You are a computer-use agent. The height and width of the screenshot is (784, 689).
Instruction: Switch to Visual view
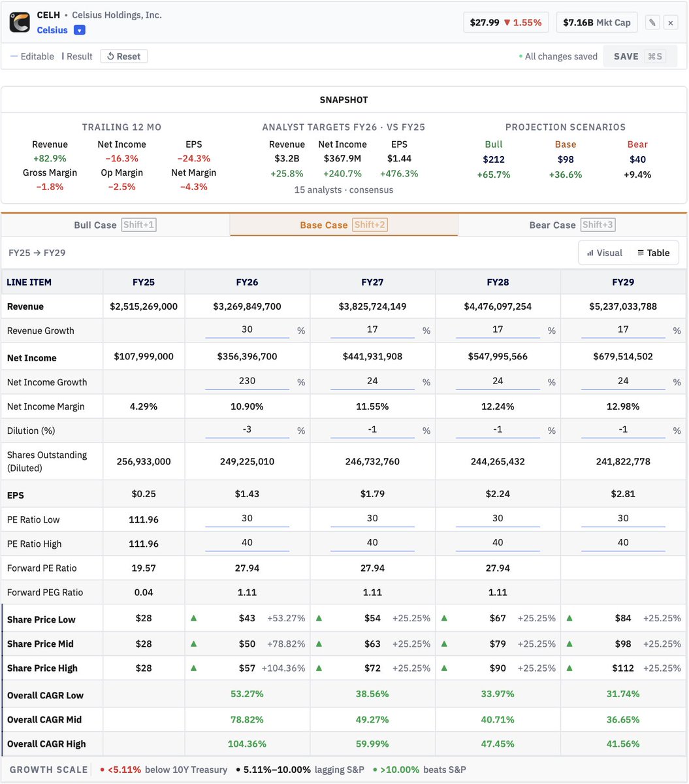click(604, 253)
